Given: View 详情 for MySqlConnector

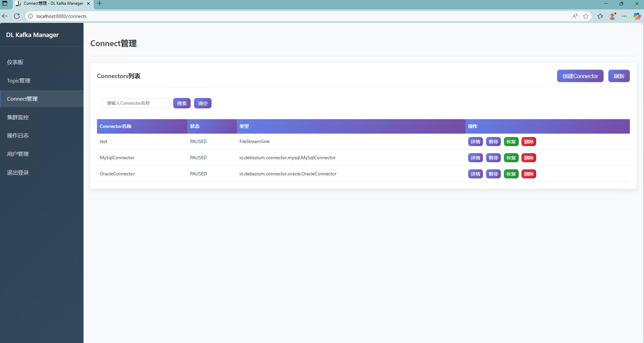Looking at the screenshot, I should (476, 158).
